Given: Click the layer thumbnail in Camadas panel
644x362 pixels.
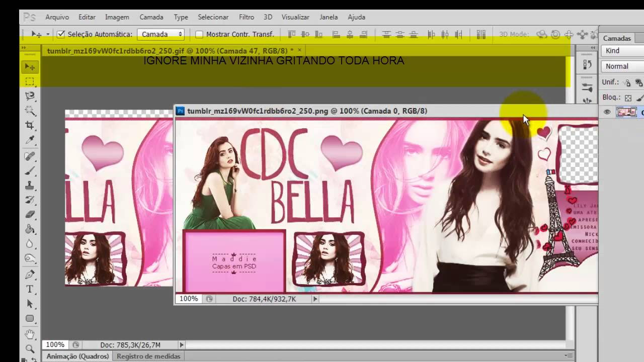Looking at the screenshot, I should coord(626,112).
